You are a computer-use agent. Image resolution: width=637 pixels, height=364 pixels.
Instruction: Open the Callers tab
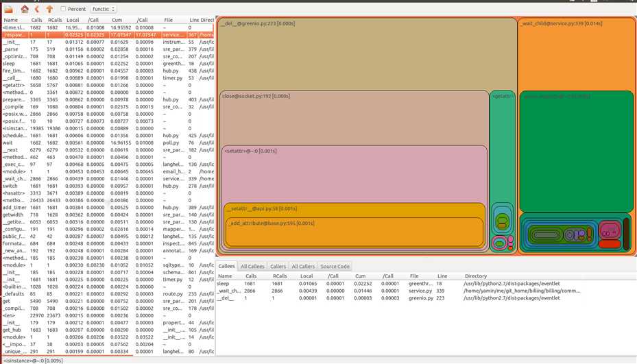tap(278, 266)
